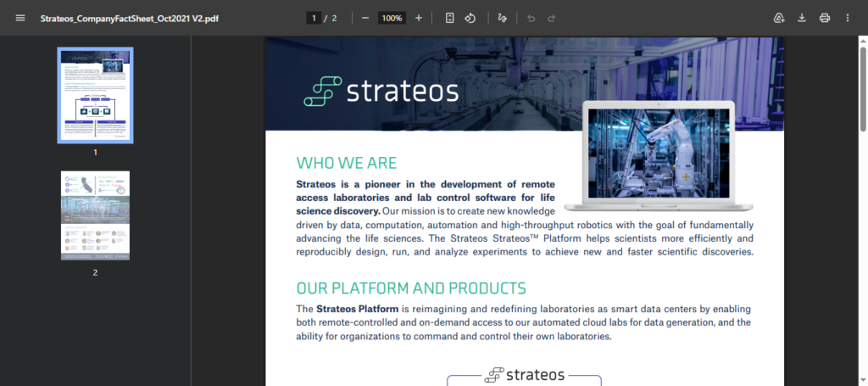Click the scrollbar up arrow
Image resolution: width=868 pixels, height=386 pixels.
(x=863, y=40)
